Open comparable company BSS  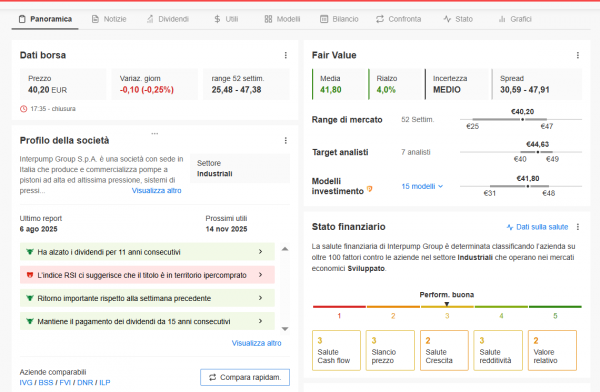(46, 382)
